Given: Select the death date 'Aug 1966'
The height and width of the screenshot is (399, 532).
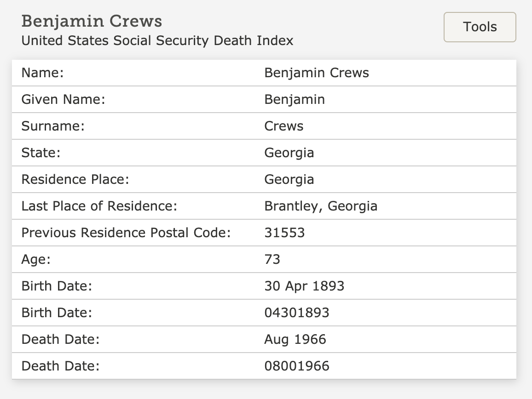Looking at the screenshot, I should click(x=295, y=340).
